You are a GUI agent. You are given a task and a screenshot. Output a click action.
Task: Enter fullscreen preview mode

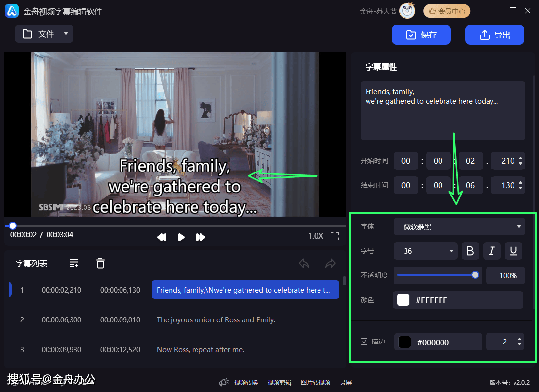(335, 236)
